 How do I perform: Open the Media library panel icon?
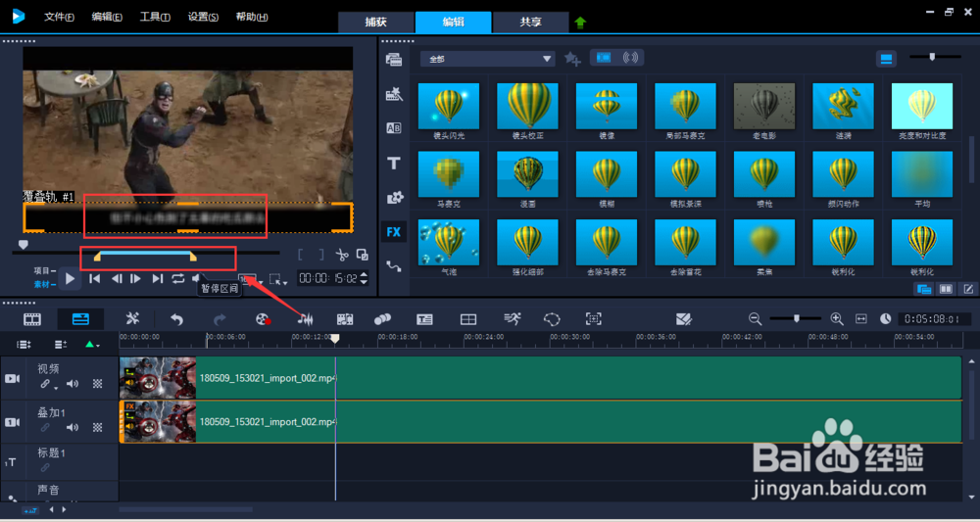pos(394,60)
